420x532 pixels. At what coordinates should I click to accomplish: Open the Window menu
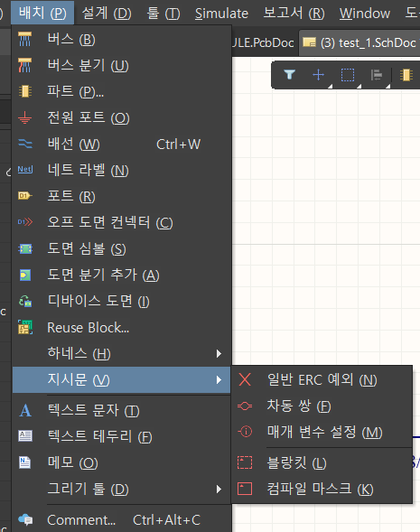coord(365,13)
